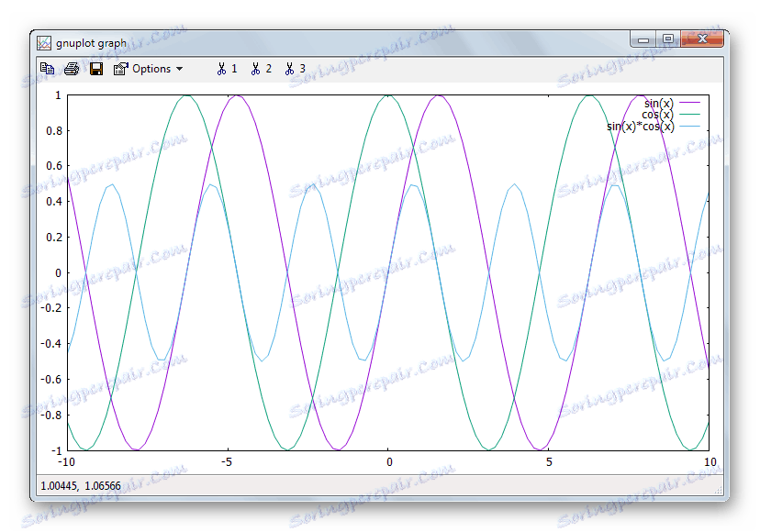Click the x-axis label -5
This screenshot has width=760, height=532.
pos(227,461)
